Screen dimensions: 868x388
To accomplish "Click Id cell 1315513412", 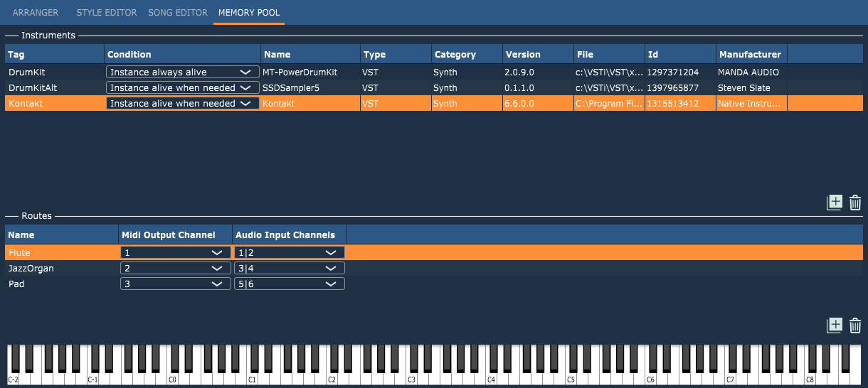I will click(x=681, y=103).
